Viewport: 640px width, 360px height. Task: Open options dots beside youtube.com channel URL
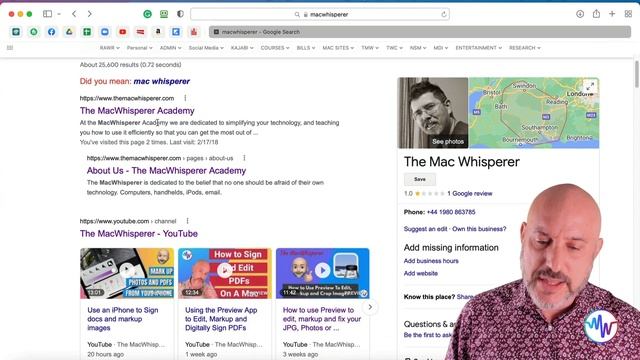[x=187, y=221]
